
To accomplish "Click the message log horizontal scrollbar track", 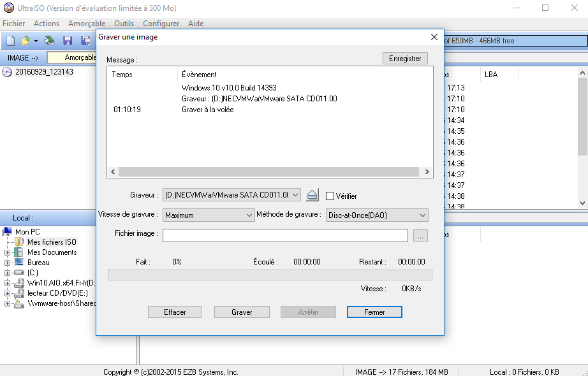I will coord(268,171).
